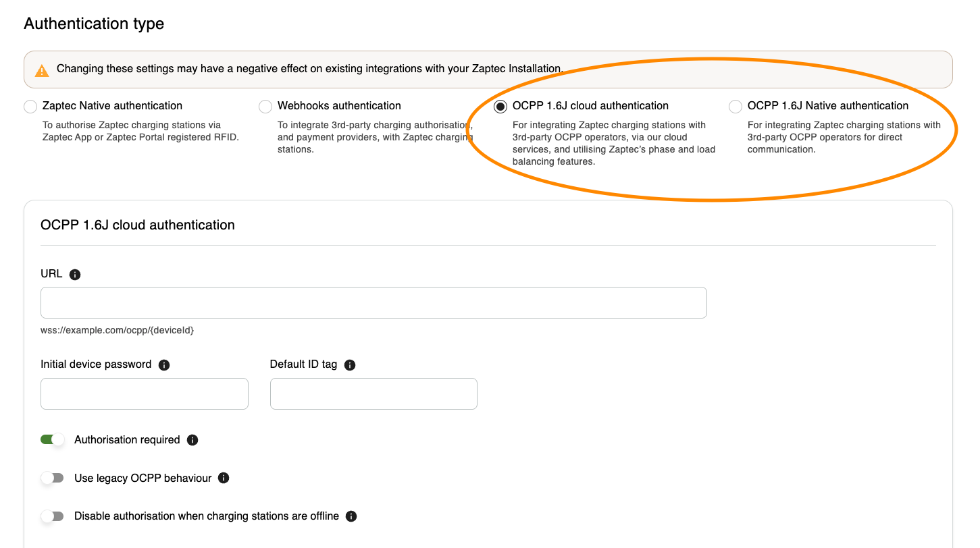Click info icon for legacy OCPP behaviour

(224, 478)
